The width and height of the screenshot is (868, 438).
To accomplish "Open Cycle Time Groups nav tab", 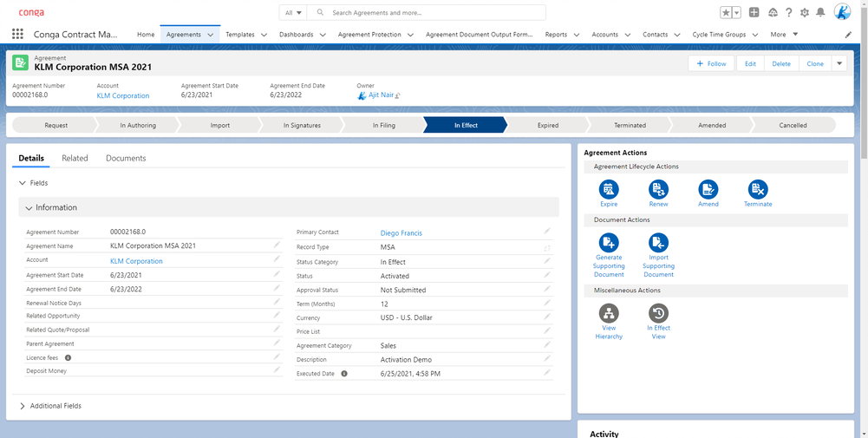I will [x=719, y=35].
